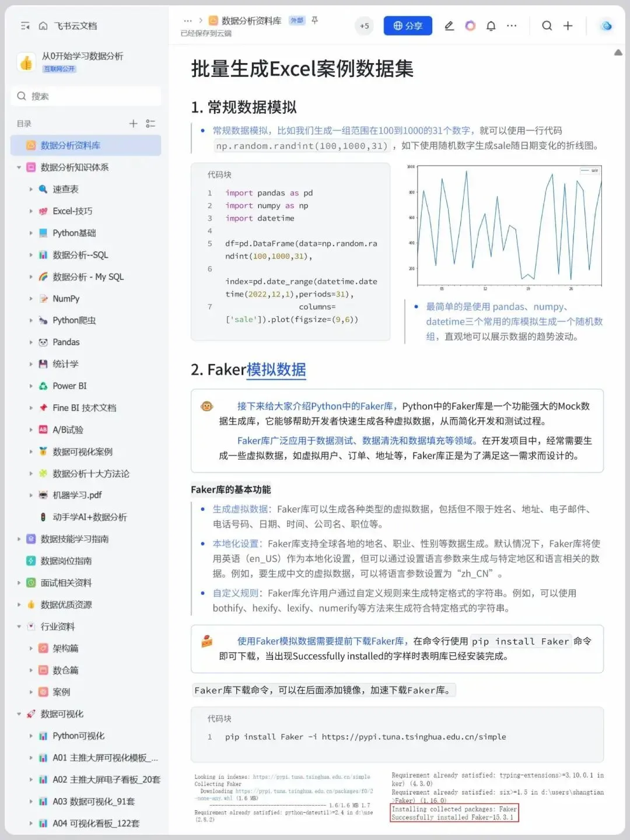Expand the Pandas tree node
This screenshot has width=630, height=840.
31,342
